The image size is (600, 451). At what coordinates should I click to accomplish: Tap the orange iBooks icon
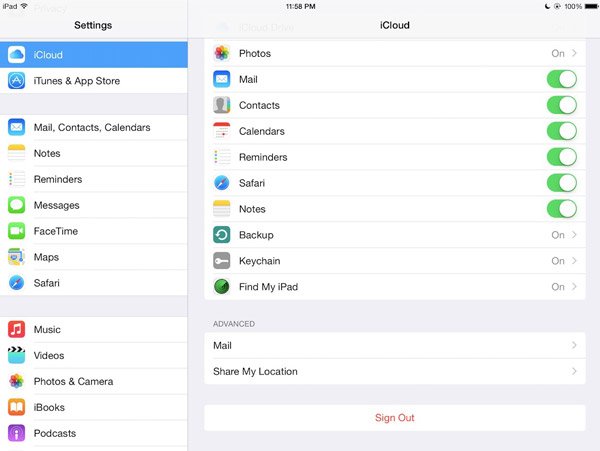(16, 407)
